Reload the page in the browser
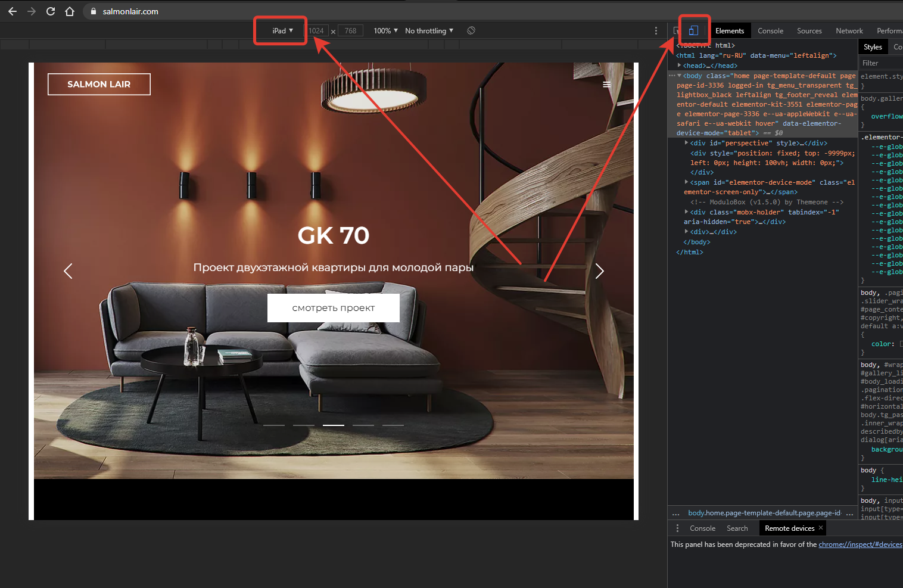The height and width of the screenshot is (588, 903). click(51, 11)
